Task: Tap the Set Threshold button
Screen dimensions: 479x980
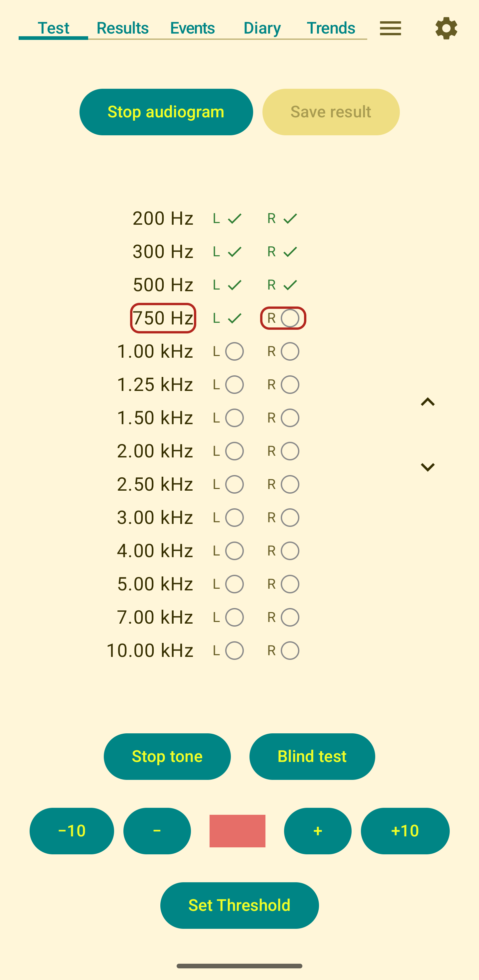Action: click(239, 905)
